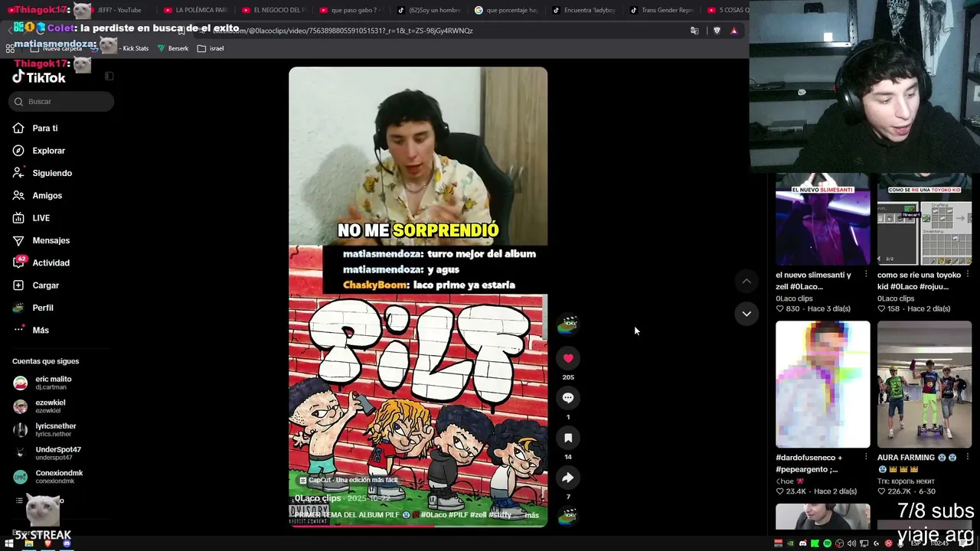Click the browser address bar URL
Screen dimensions: 980x551
coord(343,31)
